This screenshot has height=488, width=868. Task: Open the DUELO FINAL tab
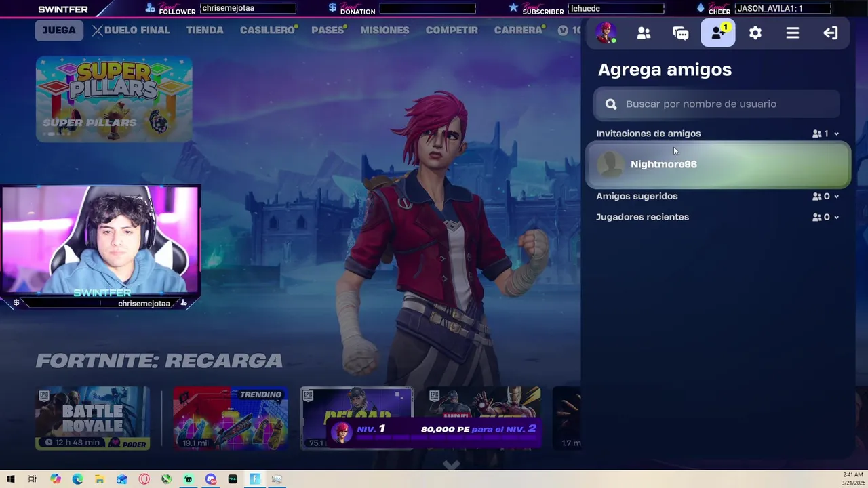click(x=131, y=30)
